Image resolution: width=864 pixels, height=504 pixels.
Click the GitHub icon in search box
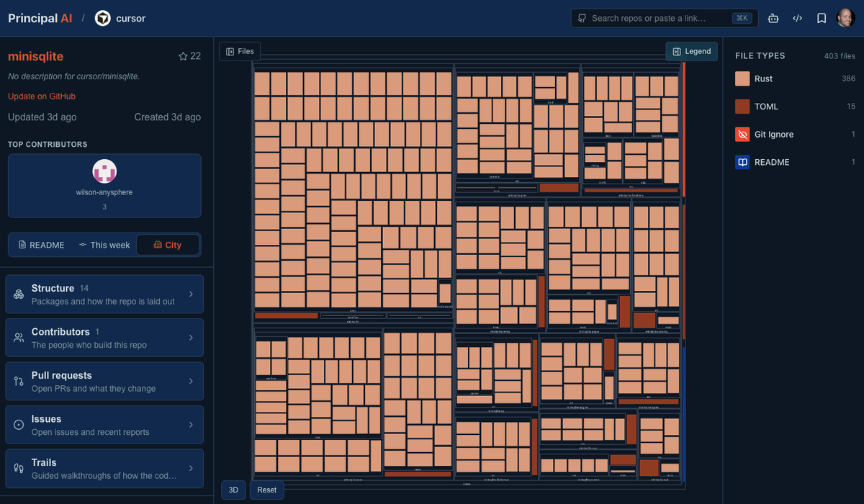(582, 18)
